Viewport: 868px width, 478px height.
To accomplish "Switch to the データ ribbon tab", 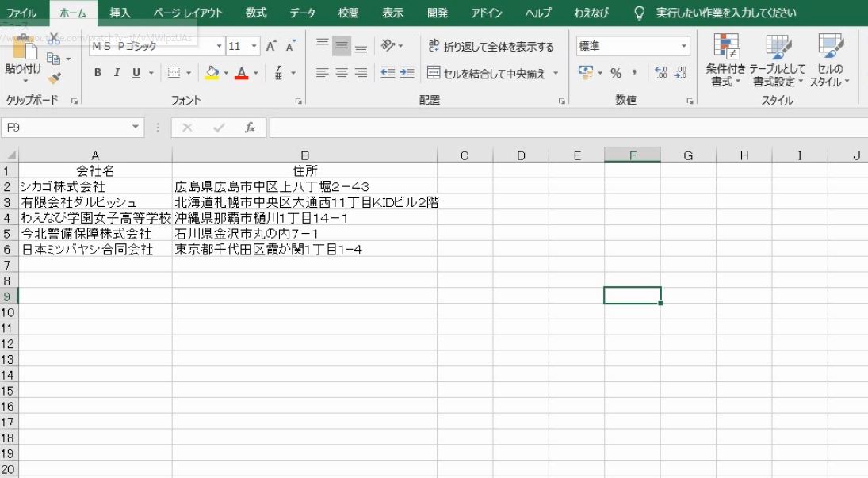I will coord(302,13).
